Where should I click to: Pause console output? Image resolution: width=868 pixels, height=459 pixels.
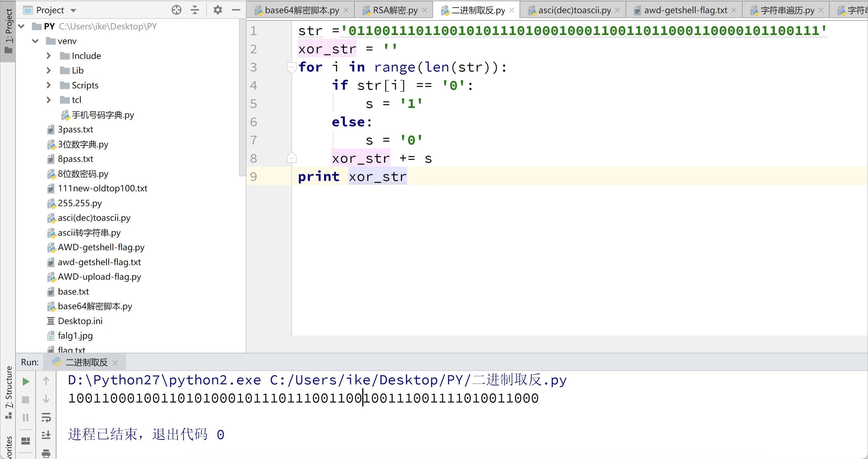pos(26,418)
